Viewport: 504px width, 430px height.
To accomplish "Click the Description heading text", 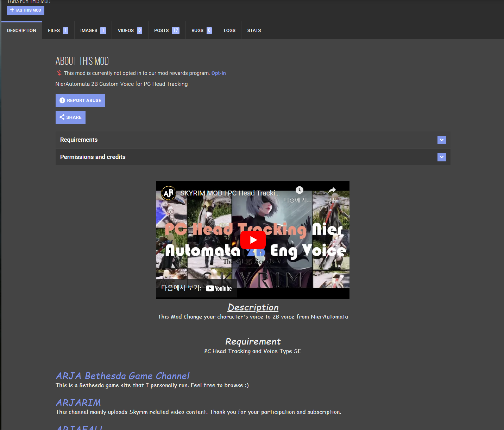I will 253,307.
